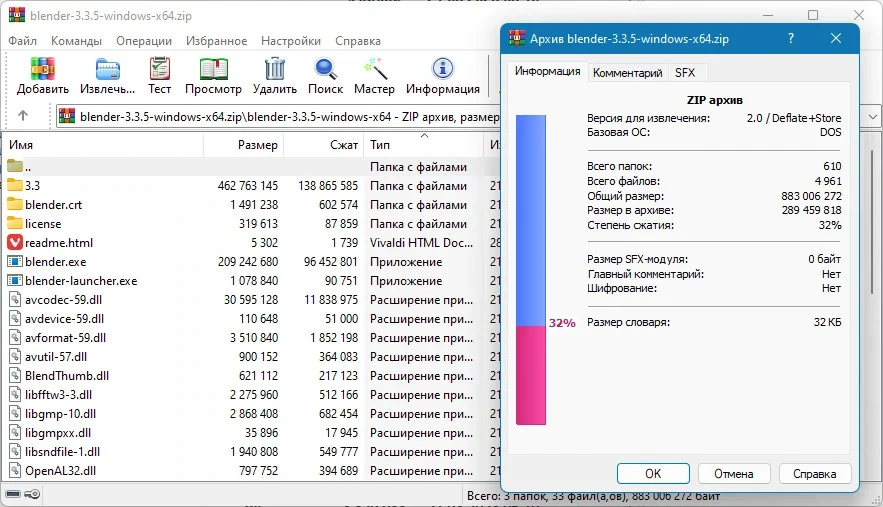Viewport: 883px width, 507px height.
Task: Open the Просмотр (View) toolbar icon
Action: pyautogui.click(x=213, y=75)
